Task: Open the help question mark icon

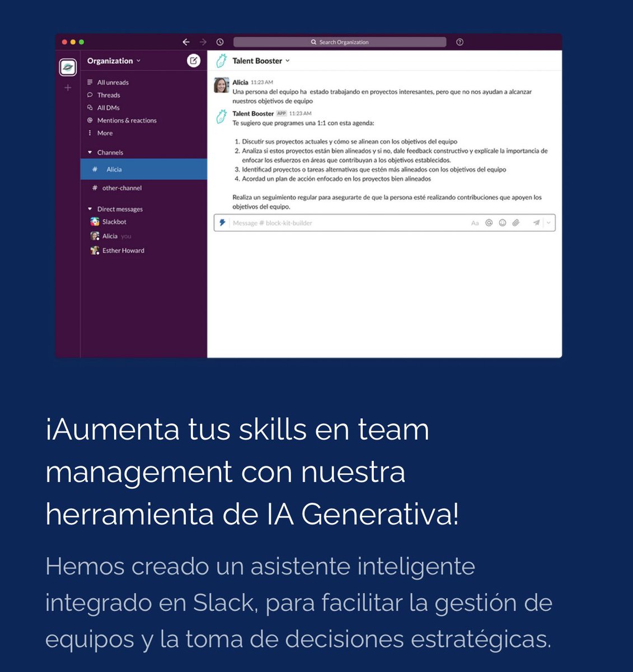Action: pos(459,42)
